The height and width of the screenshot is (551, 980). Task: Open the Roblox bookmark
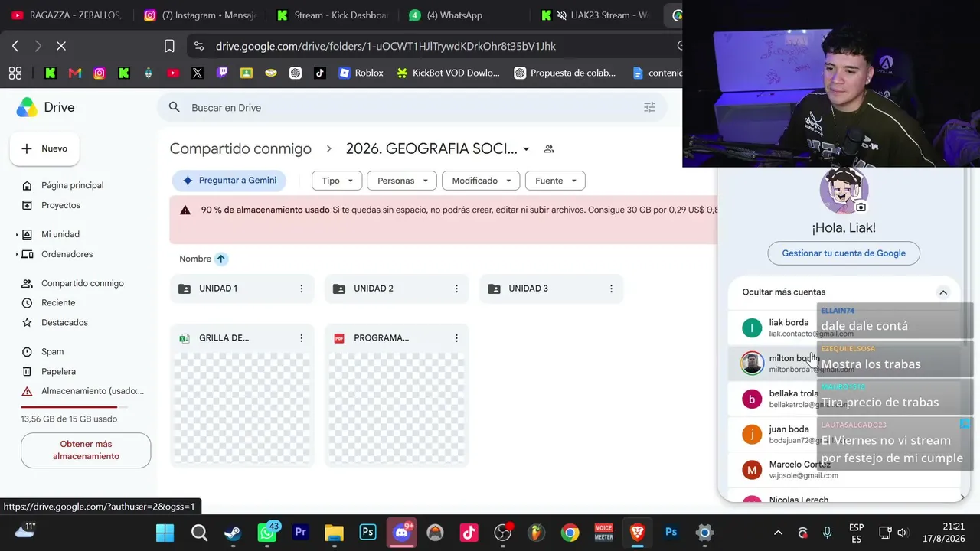[x=361, y=73]
